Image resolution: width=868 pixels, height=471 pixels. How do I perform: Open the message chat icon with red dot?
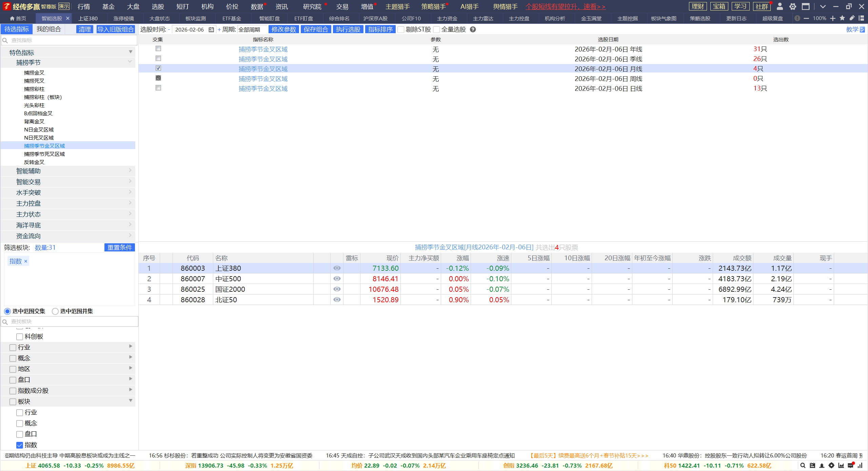[850, 466]
